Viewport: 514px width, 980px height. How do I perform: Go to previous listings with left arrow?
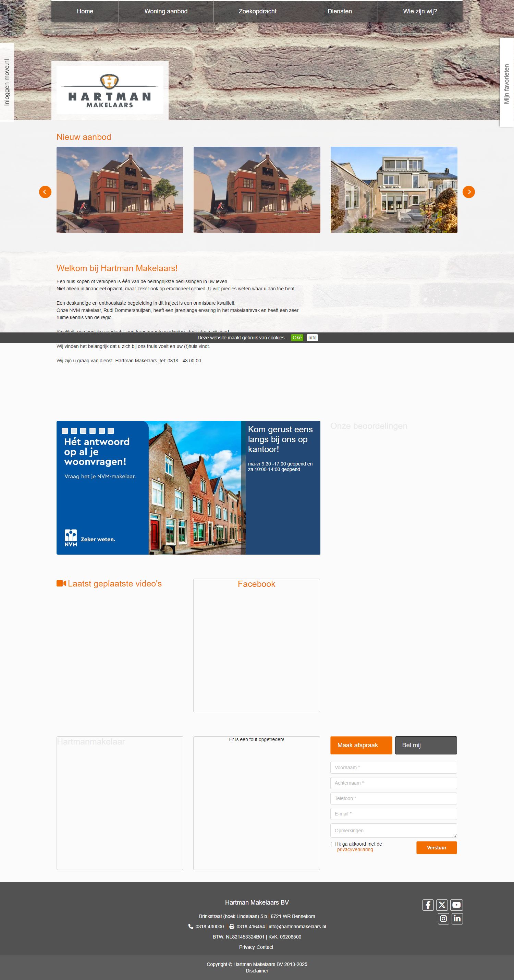[45, 192]
